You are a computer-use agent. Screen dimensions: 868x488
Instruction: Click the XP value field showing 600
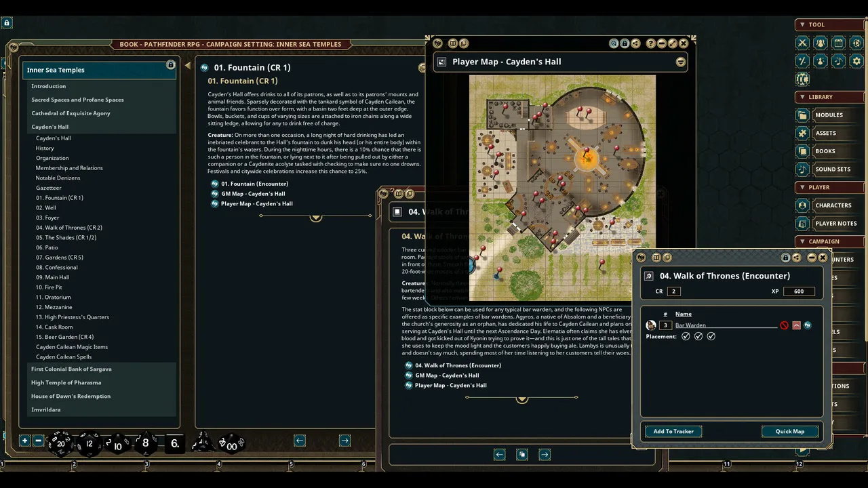(799, 291)
